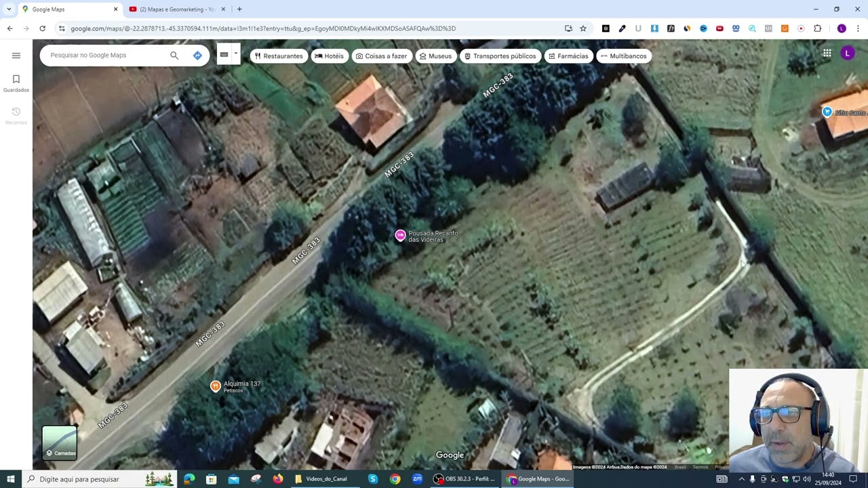
Task: Open Microsoft Edge from taskbar
Action: (x=189, y=479)
